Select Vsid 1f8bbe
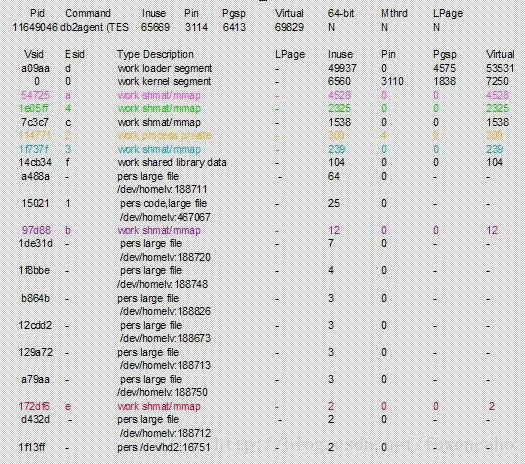Screen dimensions: 525x464 (34, 270)
